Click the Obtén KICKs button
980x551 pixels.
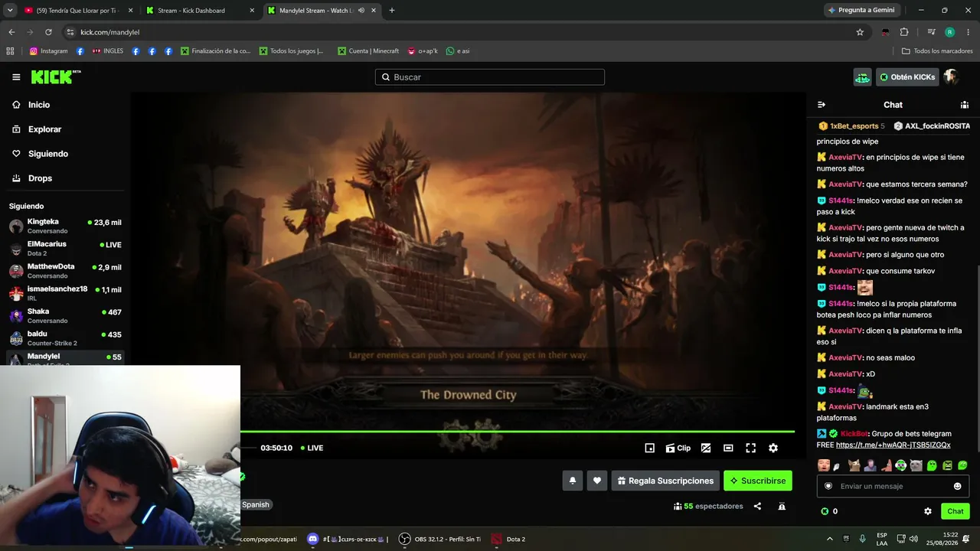click(x=907, y=77)
